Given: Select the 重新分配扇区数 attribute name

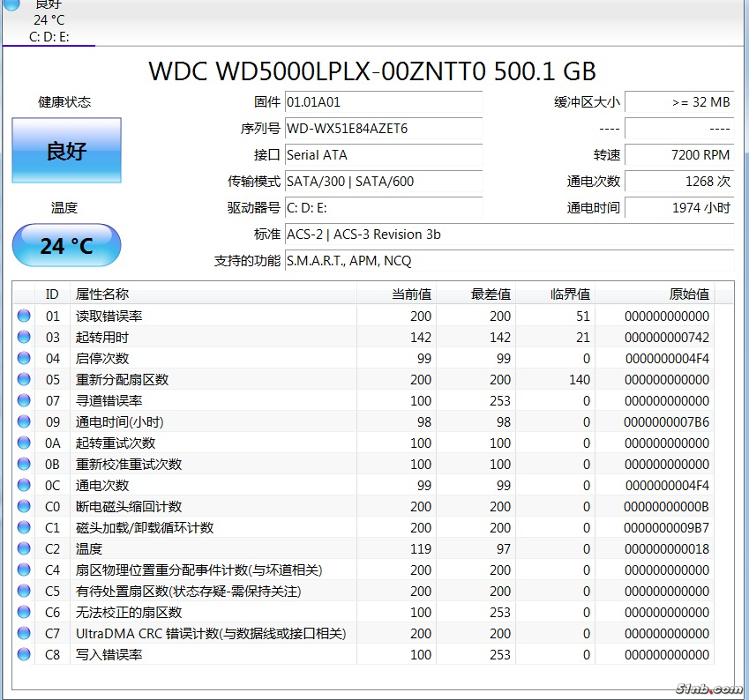Looking at the screenshot, I should pyautogui.click(x=123, y=380).
